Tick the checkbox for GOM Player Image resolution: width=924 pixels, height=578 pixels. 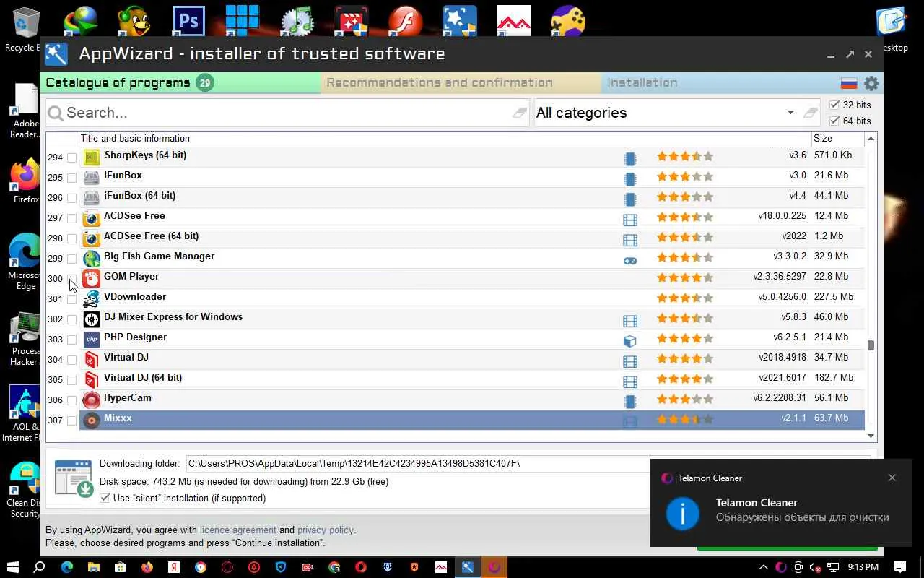(71, 279)
